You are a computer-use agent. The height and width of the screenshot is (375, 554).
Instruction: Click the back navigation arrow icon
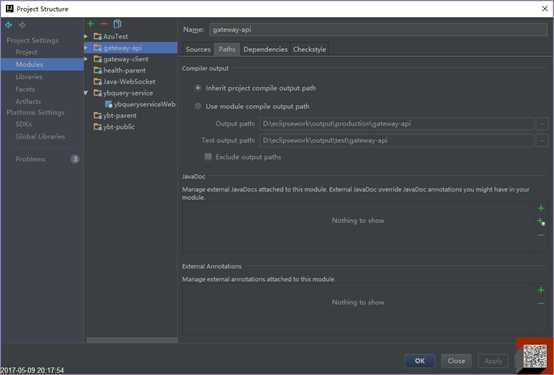(8, 25)
